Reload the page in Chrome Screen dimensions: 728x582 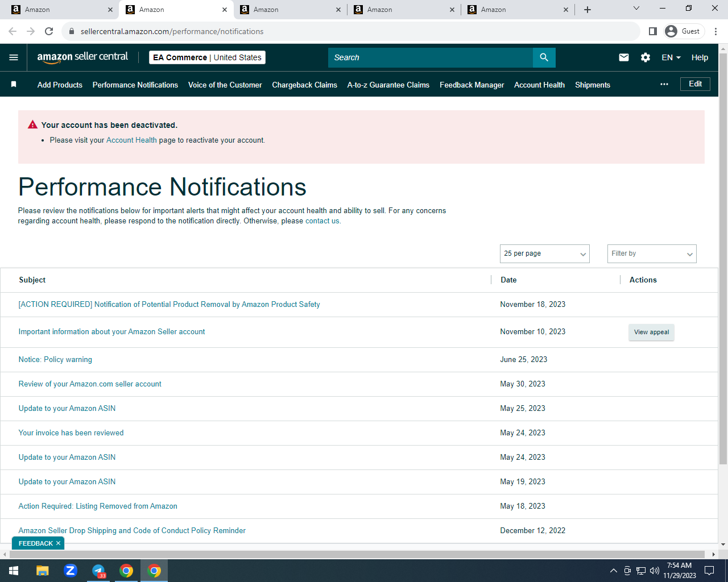(x=49, y=31)
